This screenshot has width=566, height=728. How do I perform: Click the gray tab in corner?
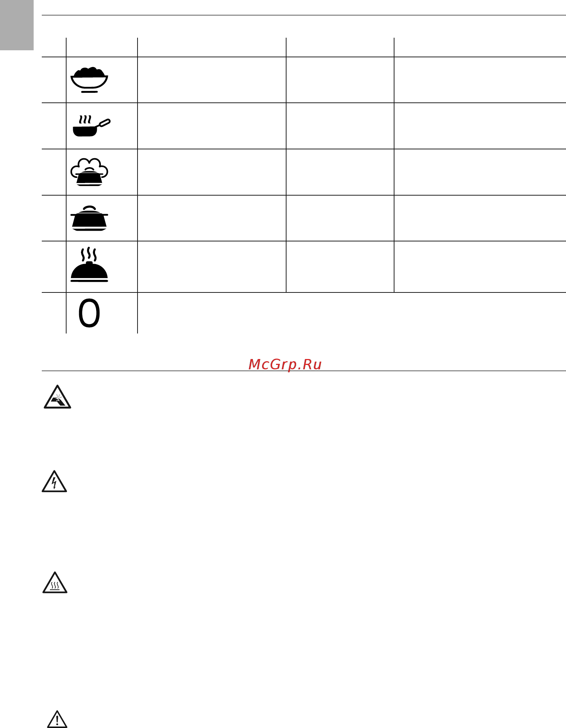(17, 25)
